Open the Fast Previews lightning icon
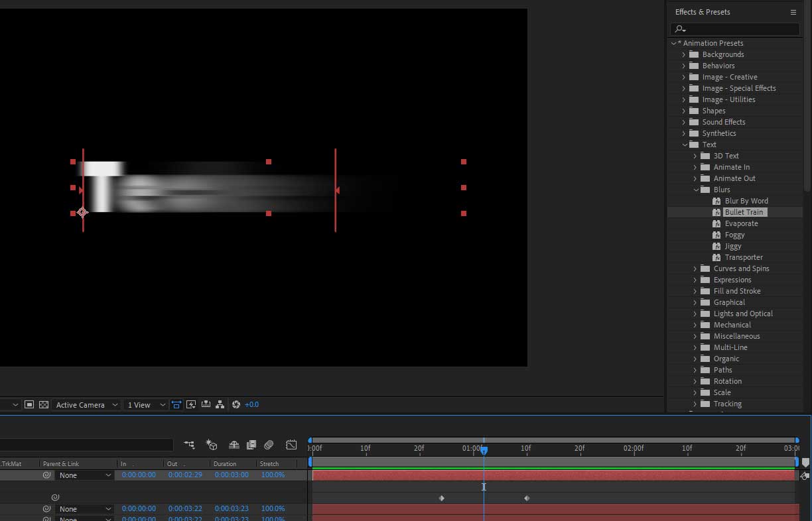 191,404
